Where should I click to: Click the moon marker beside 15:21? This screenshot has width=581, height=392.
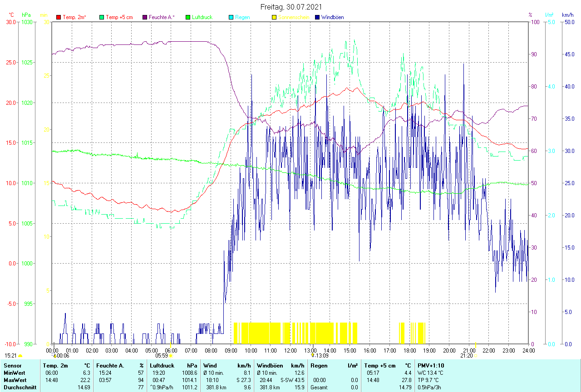[x=20, y=356]
